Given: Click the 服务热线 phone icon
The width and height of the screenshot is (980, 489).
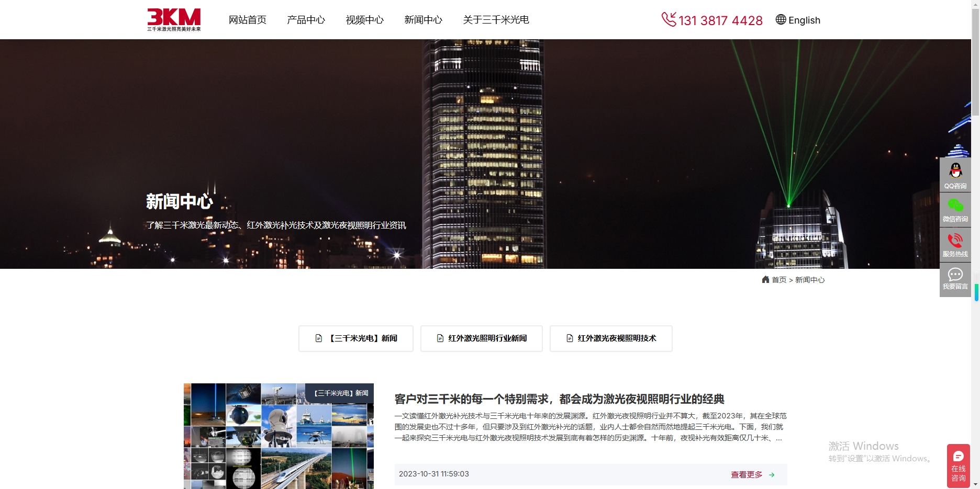Looking at the screenshot, I should tap(955, 241).
